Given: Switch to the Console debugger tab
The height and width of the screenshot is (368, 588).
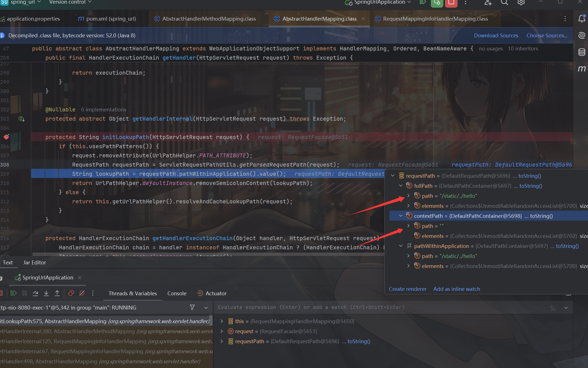Looking at the screenshot, I should 177,293.
